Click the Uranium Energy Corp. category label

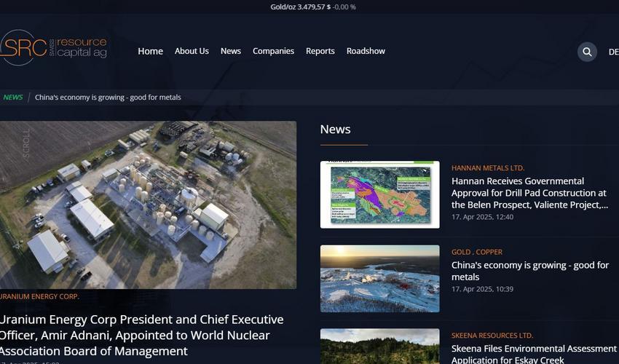[39, 296]
